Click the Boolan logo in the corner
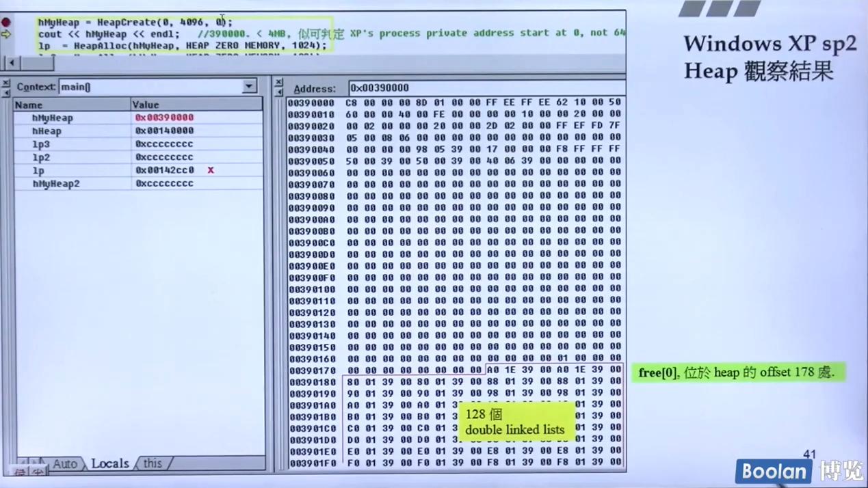 pos(774,472)
